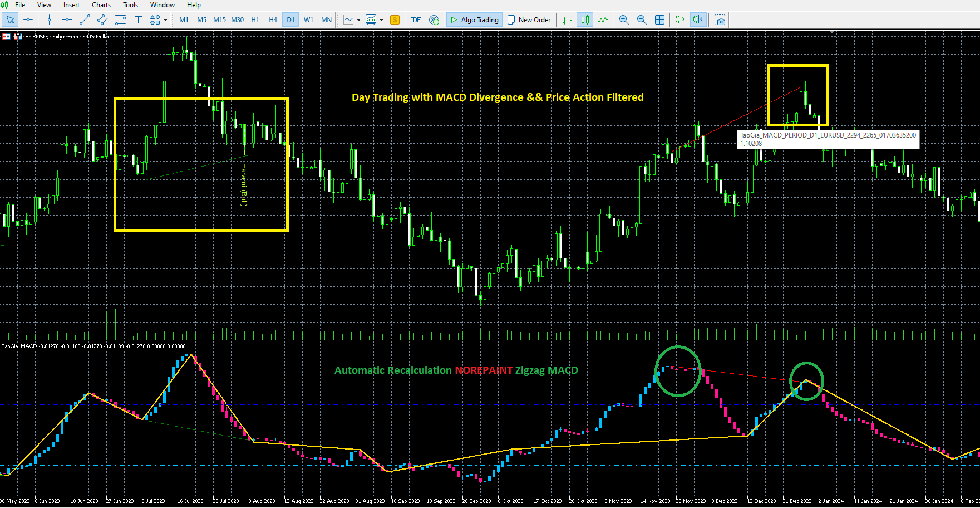Viewport: 980px width, 508px height.
Task: Switch to M30 timeframe
Action: (237, 20)
